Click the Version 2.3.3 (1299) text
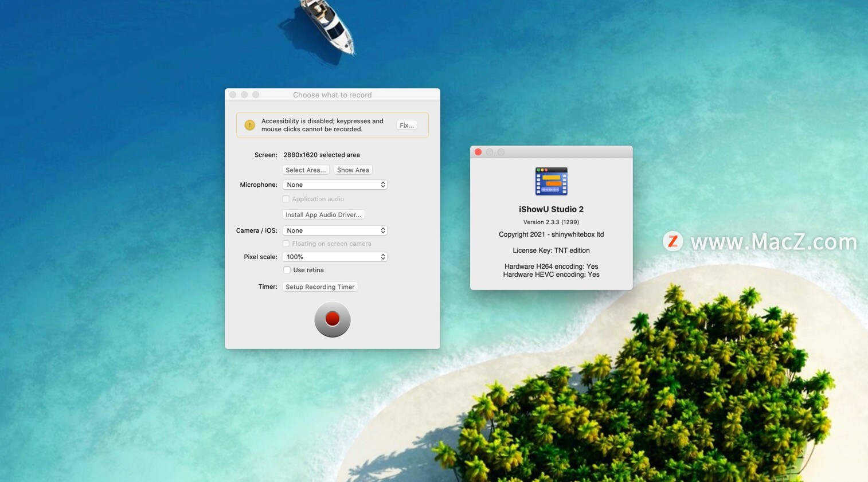868x482 pixels. [x=551, y=222]
